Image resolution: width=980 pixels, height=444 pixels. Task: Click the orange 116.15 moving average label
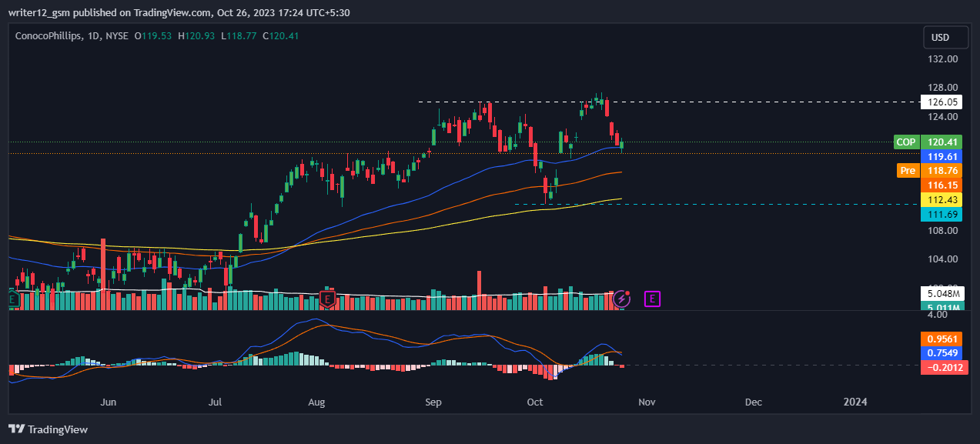pyautogui.click(x=941, y=185)
